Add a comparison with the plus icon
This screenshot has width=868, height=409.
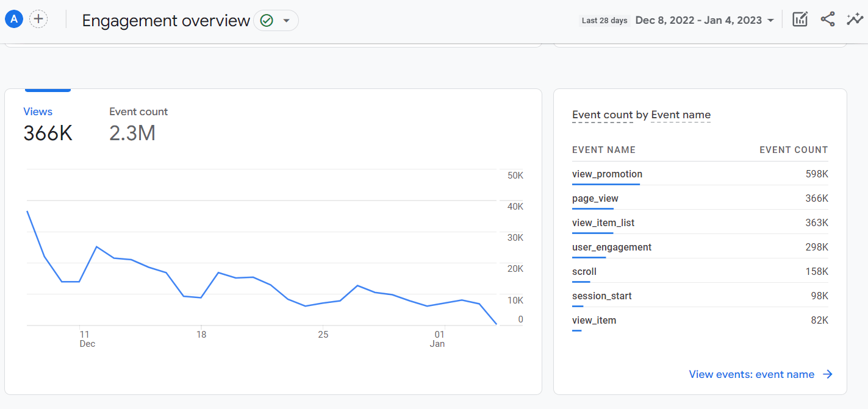click(x=38, y=18)
